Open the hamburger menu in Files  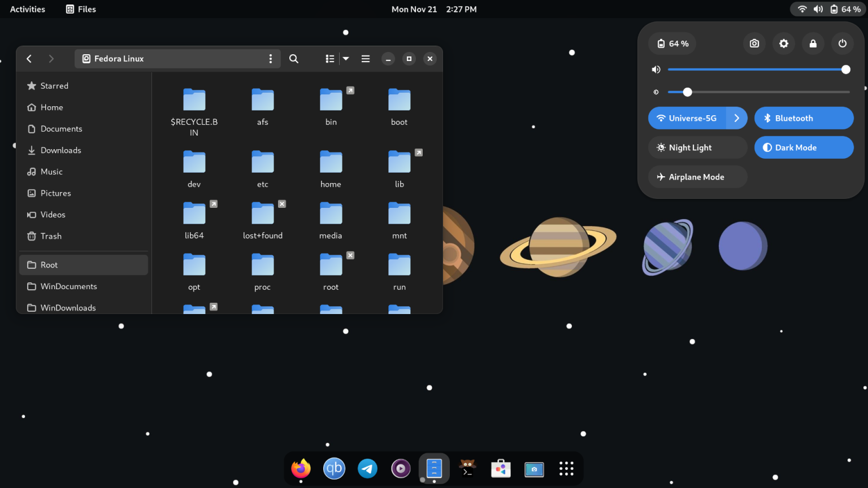(366, 58)
